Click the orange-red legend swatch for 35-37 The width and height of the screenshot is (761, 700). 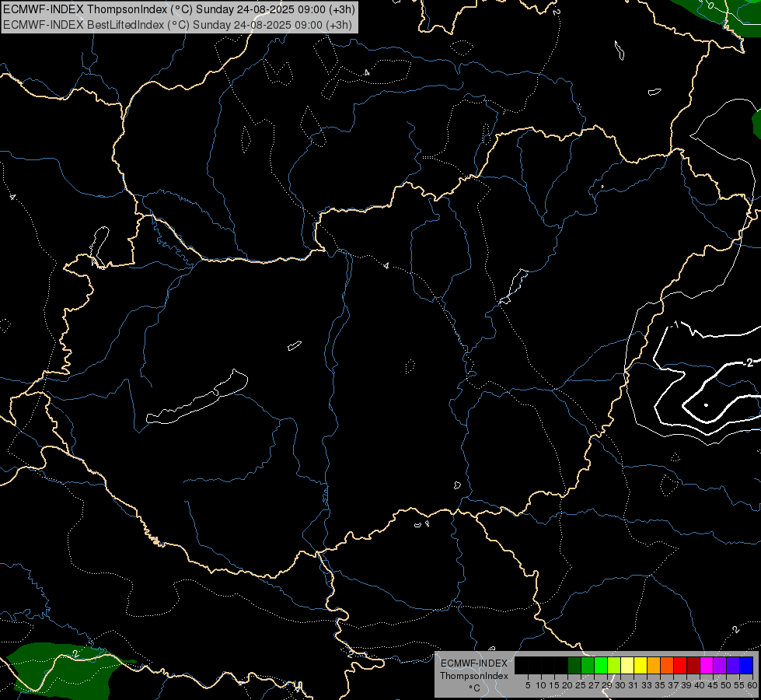[667, 665]
